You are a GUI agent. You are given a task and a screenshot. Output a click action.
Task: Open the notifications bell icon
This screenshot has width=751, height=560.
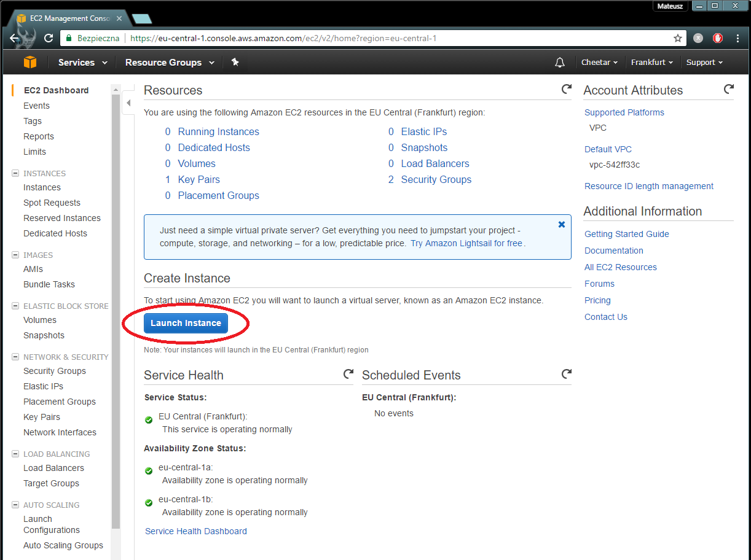559,62
